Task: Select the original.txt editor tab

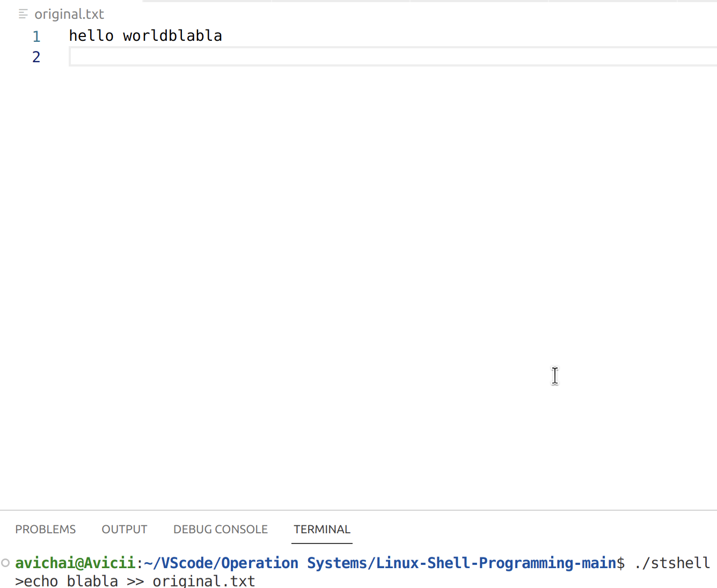Action: [69, 14]
